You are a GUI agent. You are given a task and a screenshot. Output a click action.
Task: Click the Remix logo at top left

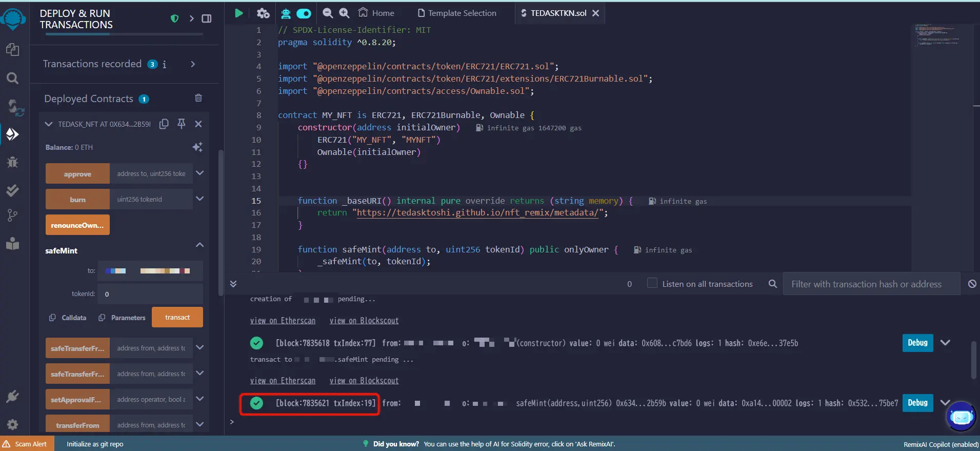point(13,18)
